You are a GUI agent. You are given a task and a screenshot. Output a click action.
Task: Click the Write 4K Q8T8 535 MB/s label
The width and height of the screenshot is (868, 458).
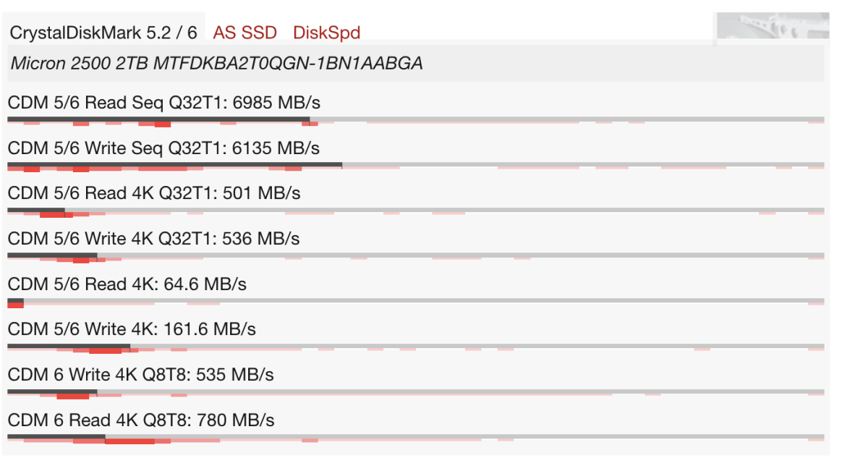141,375
